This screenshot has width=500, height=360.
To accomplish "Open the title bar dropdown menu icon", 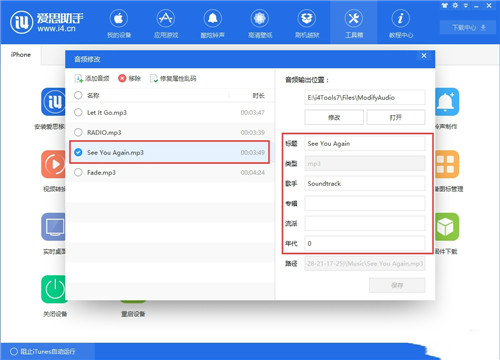I will coord(466,6).
